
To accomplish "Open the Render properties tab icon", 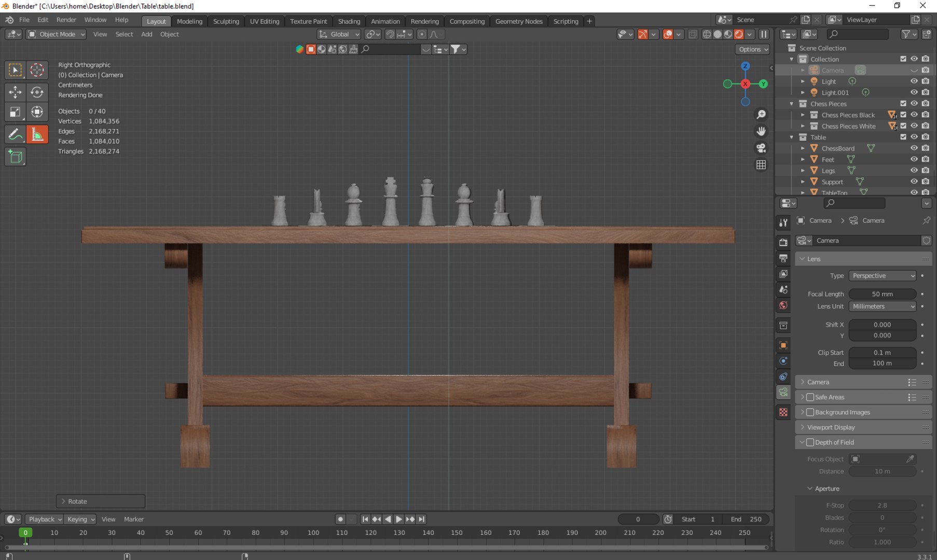I will 783,242.
